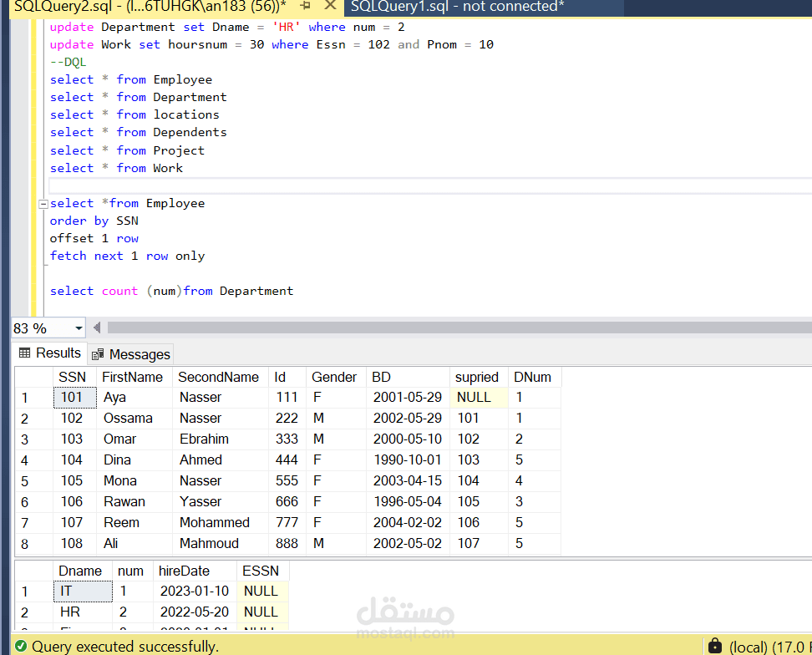This screenshot has height=655, width=812.
Task: Place cursor on select * from locations
Action: point(134,114)
